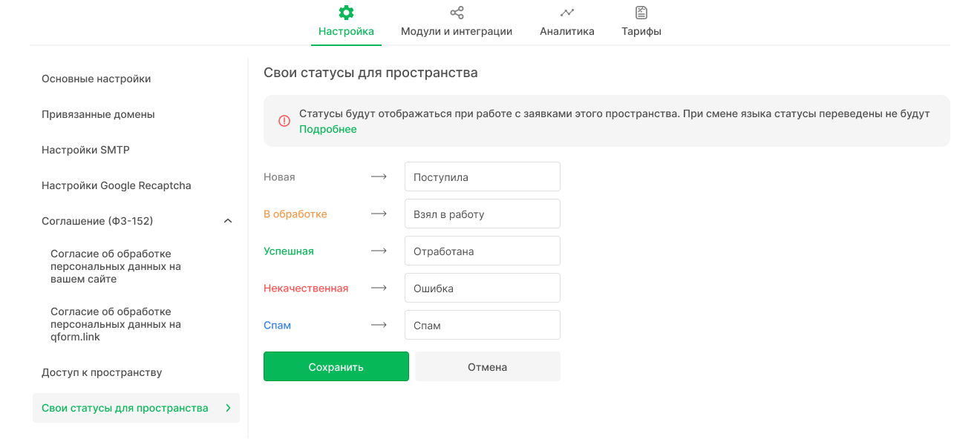The image size is (980, 442).
Task: Select Свои статусы для пространства item
Action: click(x=136, y=408)
